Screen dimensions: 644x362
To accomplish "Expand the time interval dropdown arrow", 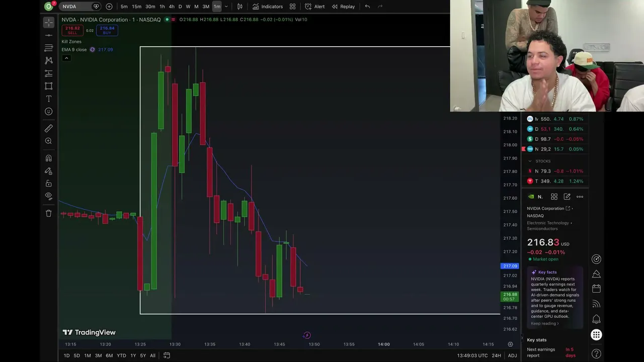I will coord(226,7).
